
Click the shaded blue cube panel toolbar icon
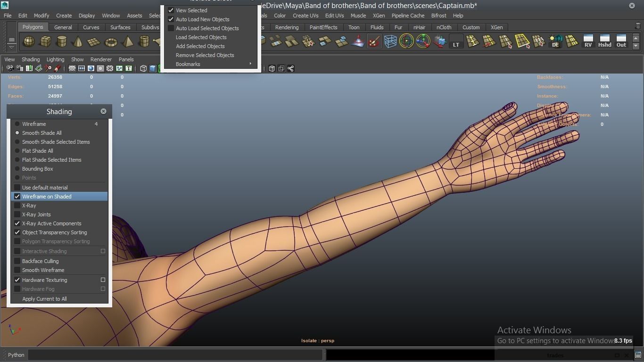click(x=153, y=68)
